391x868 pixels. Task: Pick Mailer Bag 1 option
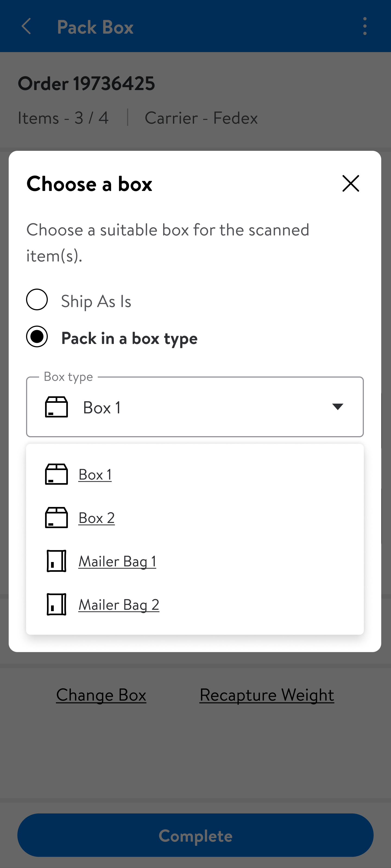(117, 561)
